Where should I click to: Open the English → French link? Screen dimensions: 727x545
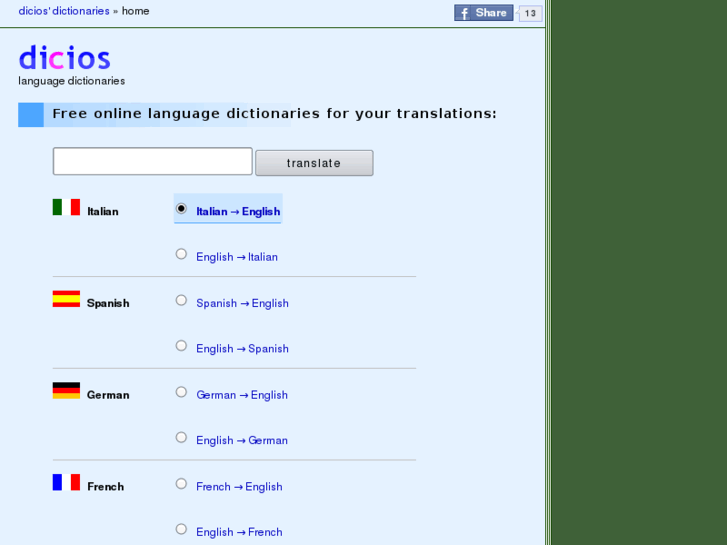(x=239, y=532)
